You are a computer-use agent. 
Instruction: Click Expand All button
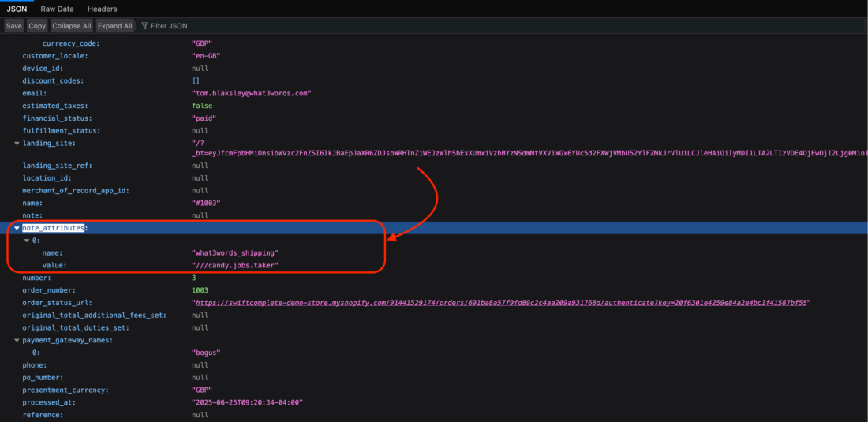point(115,26)
